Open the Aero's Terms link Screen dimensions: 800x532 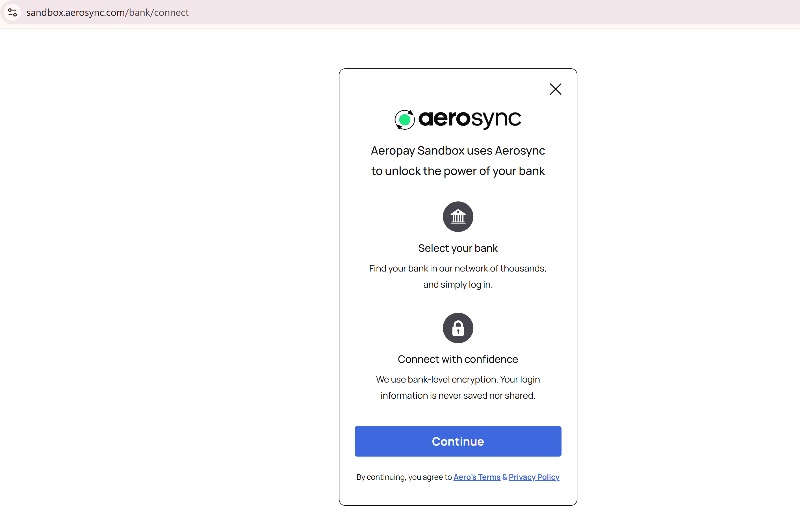(x=477, y=477)
